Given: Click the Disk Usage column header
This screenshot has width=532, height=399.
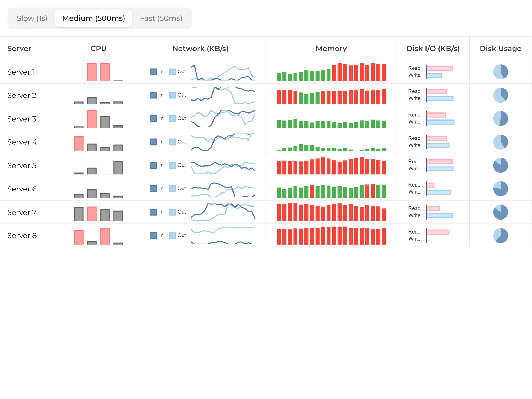Looking at the screenshot, I should click(501, 49).
